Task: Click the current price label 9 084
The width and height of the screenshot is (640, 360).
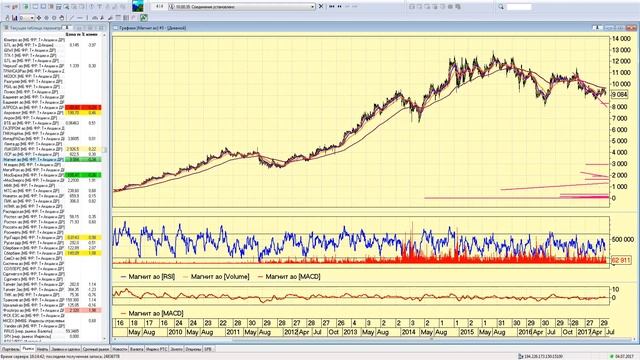Action: coord(619,95)
